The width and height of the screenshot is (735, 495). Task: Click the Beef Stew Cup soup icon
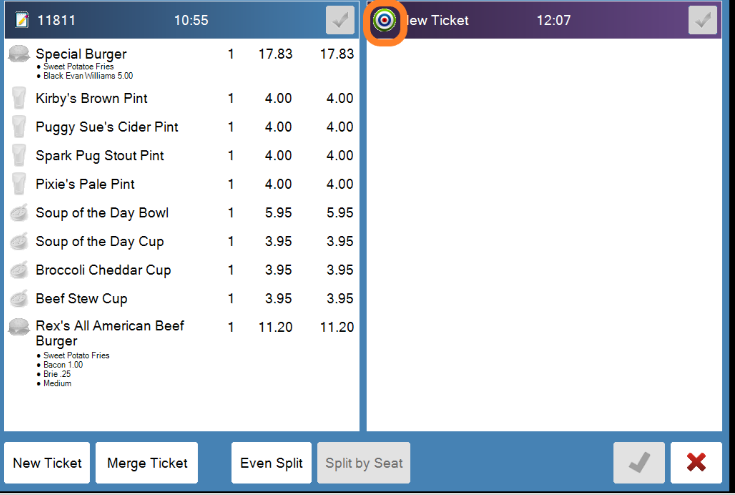[x=19, y=298]
